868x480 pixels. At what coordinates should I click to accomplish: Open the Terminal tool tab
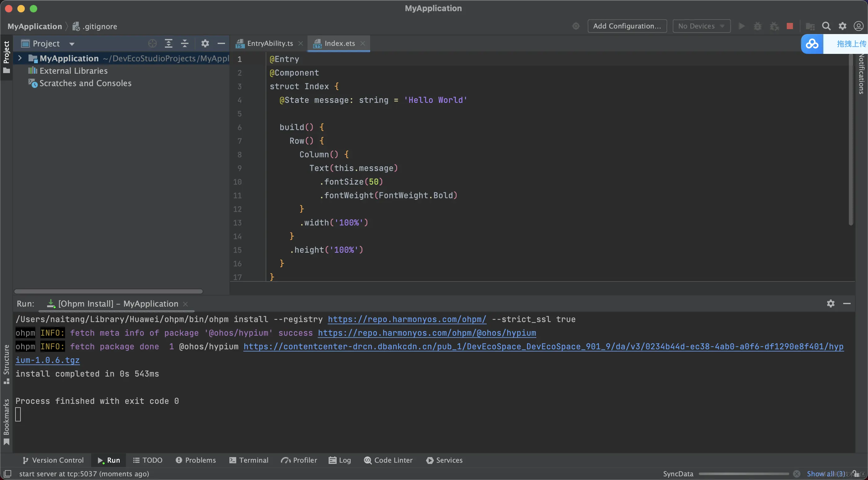click(x=249, y=460)
